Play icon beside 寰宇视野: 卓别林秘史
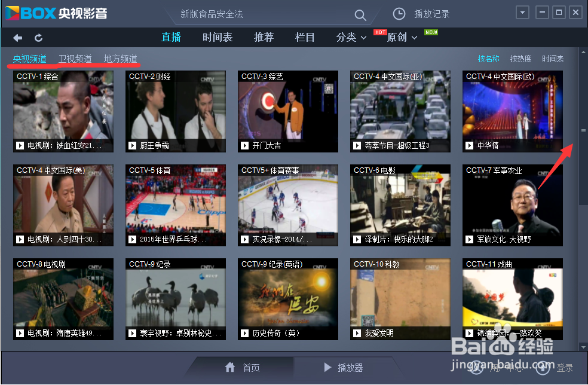This screenshot has width=588, height=385. pyautogui.click(x=133, y=333)
